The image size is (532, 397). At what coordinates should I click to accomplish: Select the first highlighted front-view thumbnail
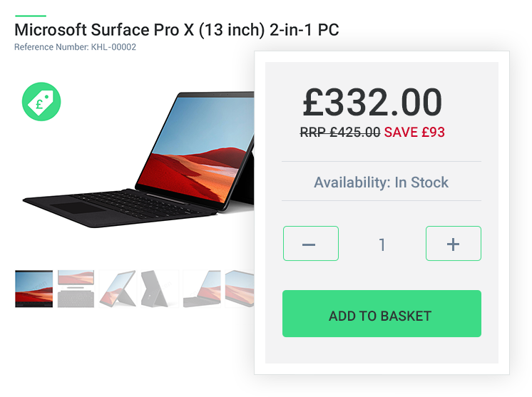34,289
